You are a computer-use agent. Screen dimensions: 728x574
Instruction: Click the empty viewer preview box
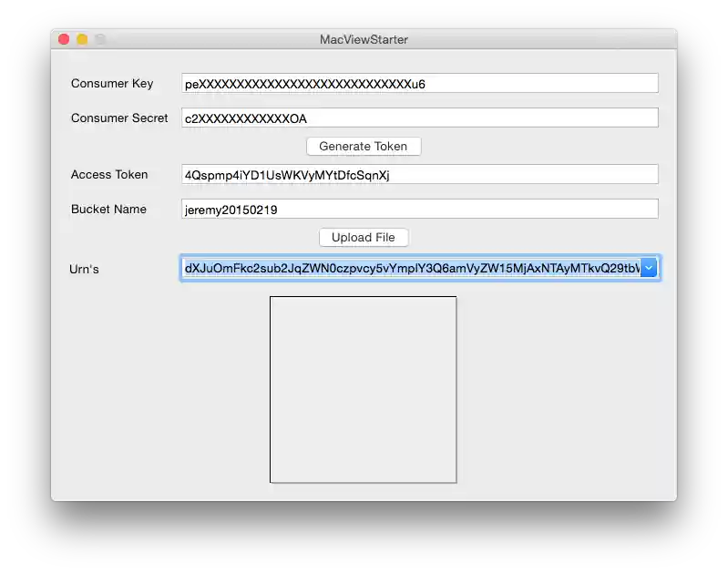(x=363, y=389)
